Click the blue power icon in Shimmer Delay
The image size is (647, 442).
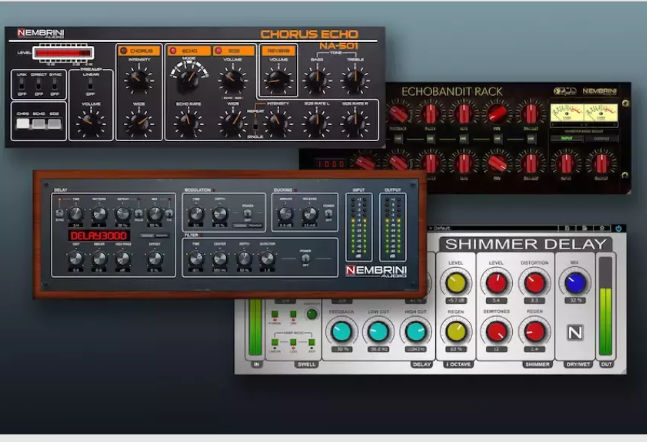619,228
